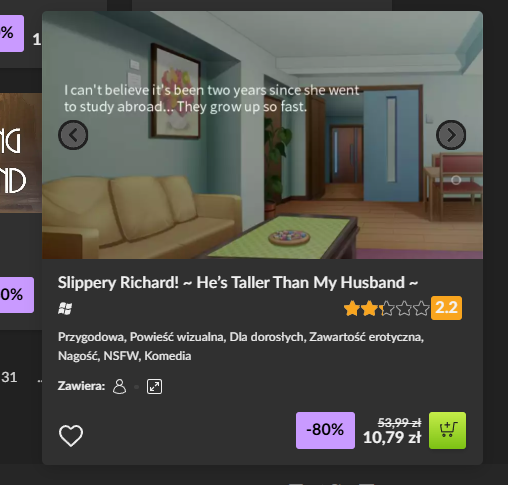
Task: Click the -80% discount badge
Action: click(325, 430)
